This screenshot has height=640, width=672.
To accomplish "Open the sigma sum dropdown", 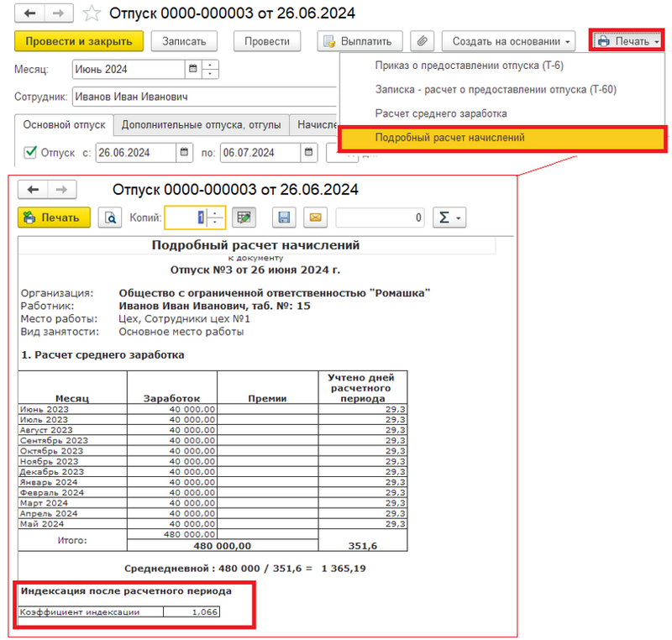I will [449, 218].
